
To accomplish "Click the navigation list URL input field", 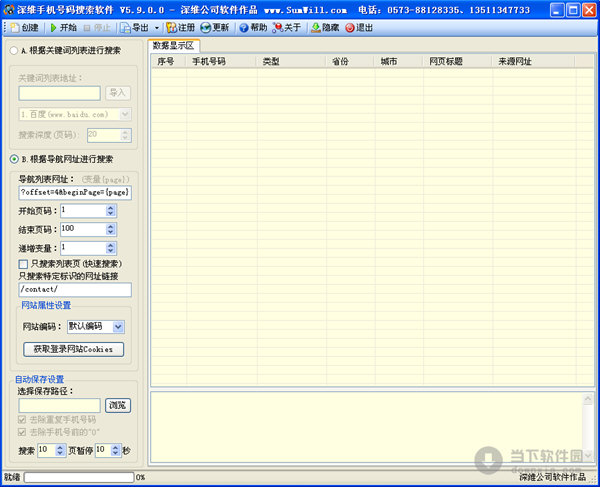I will coord(75,192).
